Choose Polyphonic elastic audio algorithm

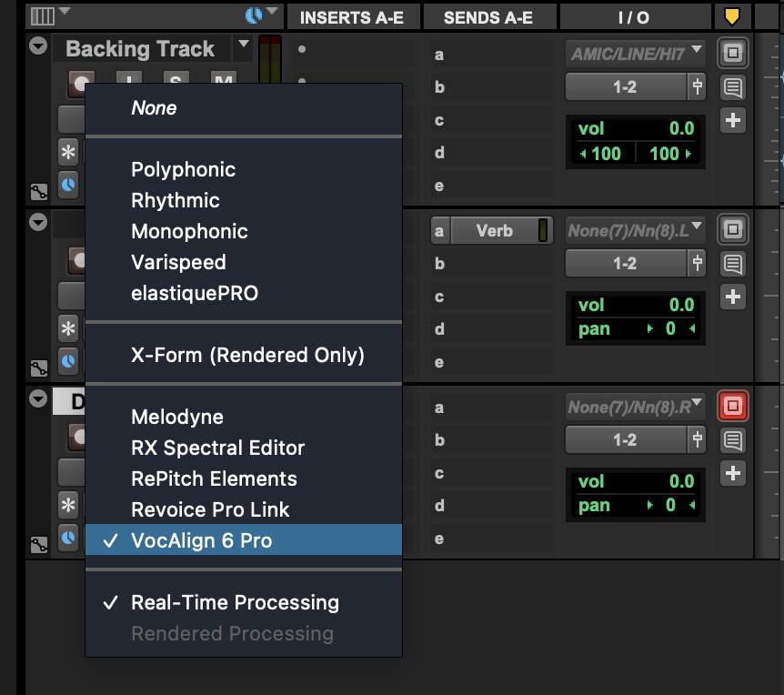(183, 169)
